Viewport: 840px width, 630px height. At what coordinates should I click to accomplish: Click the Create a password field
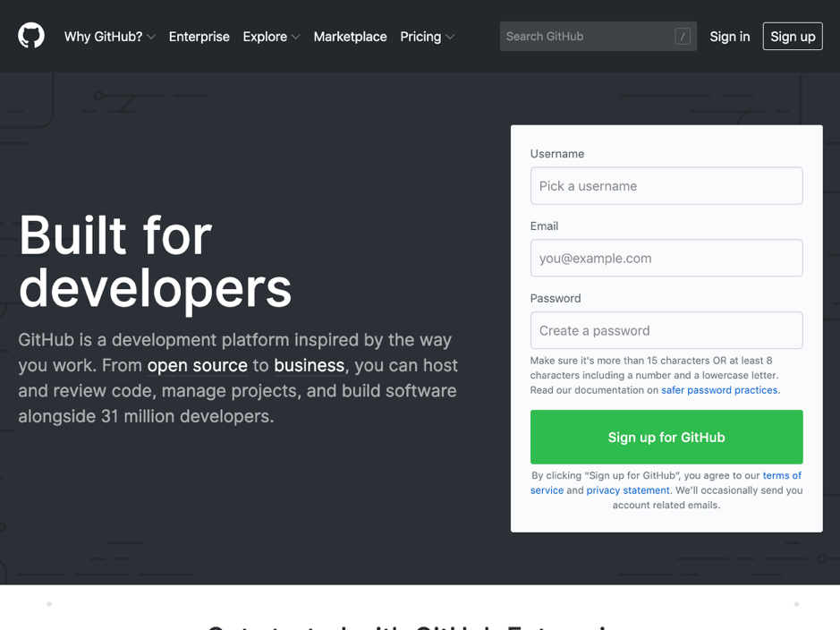(x=666, y=330)
